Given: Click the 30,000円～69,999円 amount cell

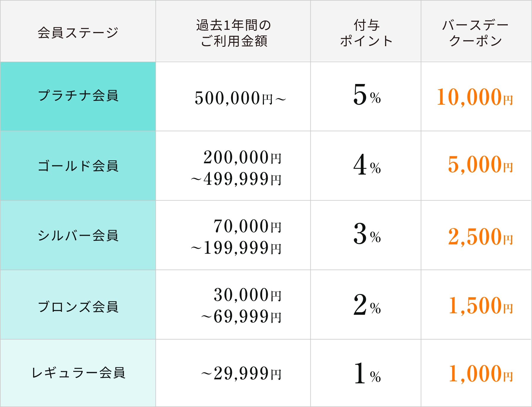Looking at the screenshot, I should click(x=241, y=306).
